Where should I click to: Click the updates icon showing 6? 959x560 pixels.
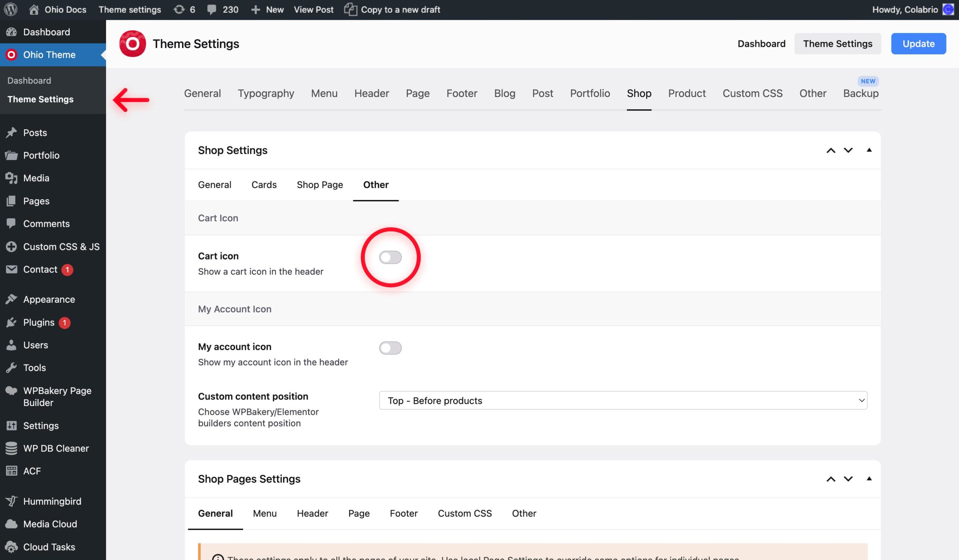179,9
